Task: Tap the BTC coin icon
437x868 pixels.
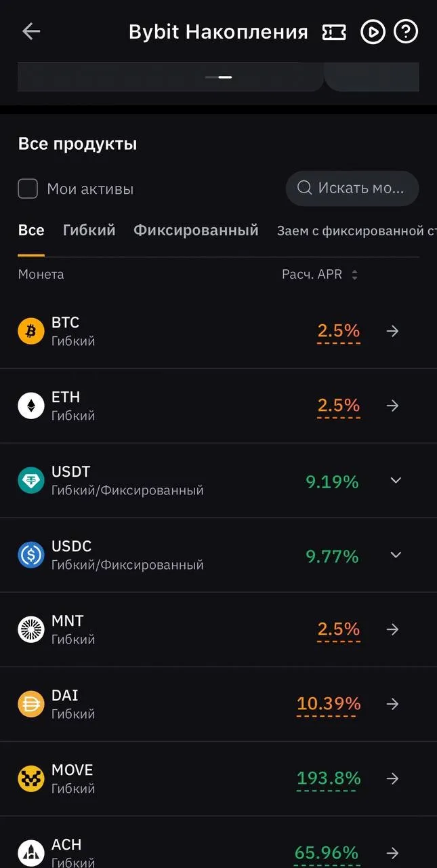Action: pyautogui.click(x=31, y=331)
